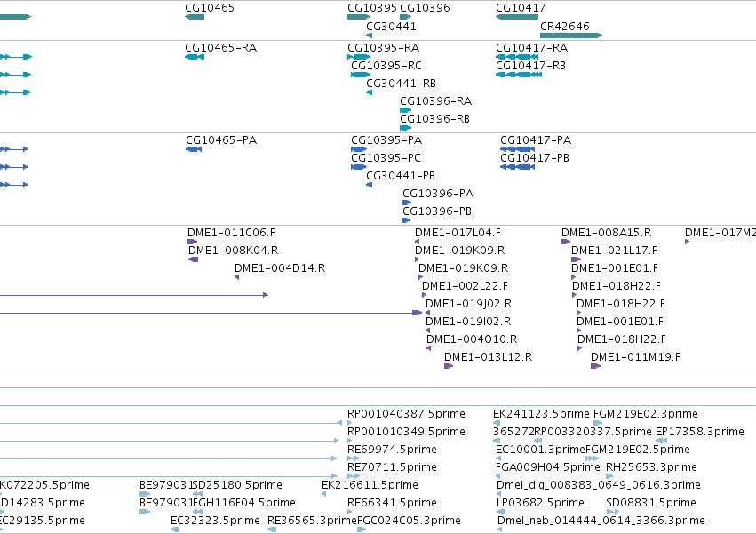Screen dimensions: 756x534
Task: Click the DME1-011M19.F feature label
Action: 635,357
